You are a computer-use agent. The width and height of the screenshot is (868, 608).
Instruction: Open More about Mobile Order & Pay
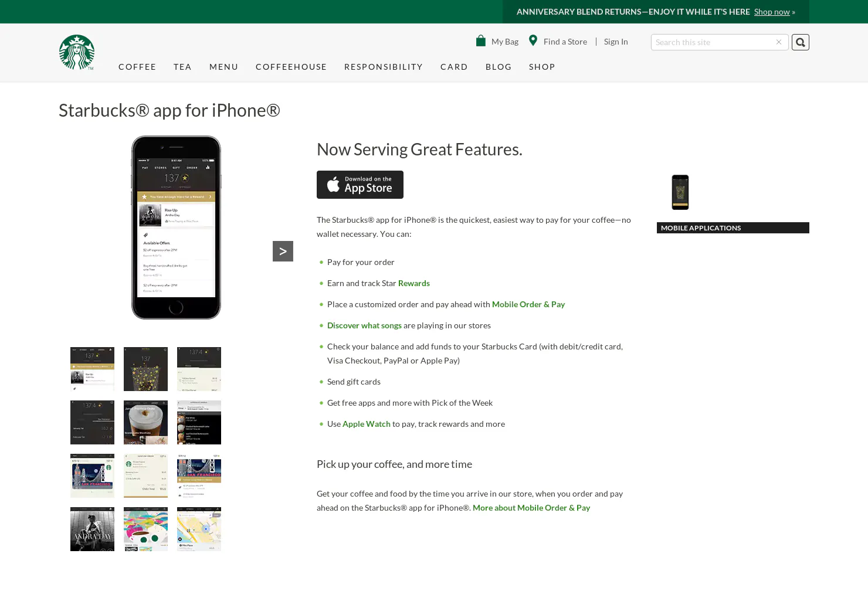531,508
